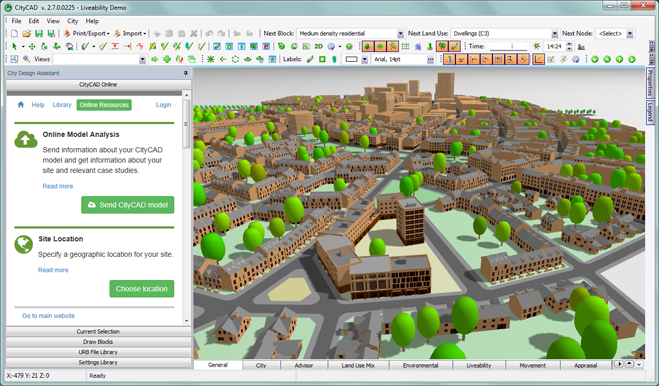Click the sun icon beside Time slider
659x386 pixels.
(x=537, y=46)
